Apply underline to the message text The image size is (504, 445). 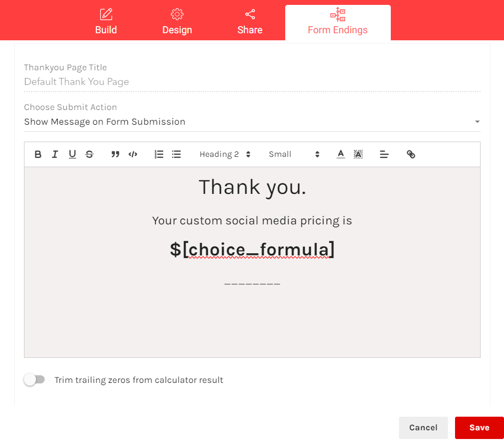point(72,154)
